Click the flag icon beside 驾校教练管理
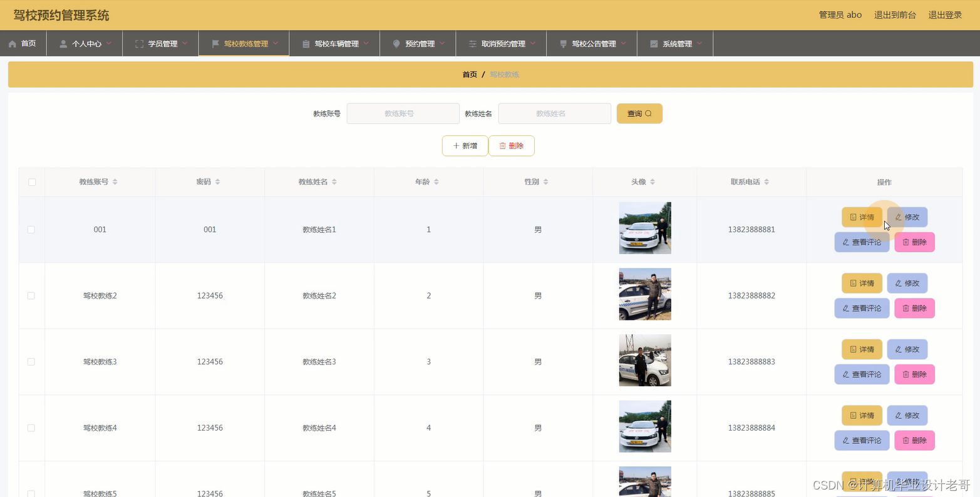 [x=215, y=44]
